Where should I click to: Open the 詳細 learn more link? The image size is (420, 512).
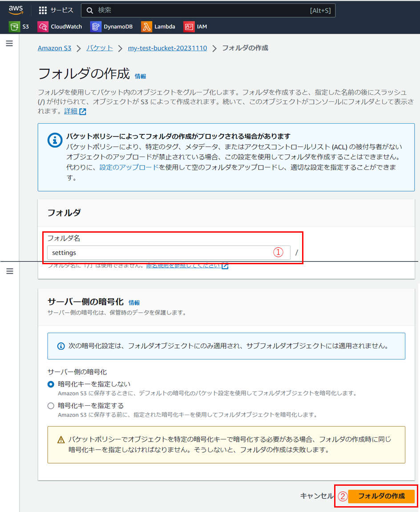[x=71, y=111]
